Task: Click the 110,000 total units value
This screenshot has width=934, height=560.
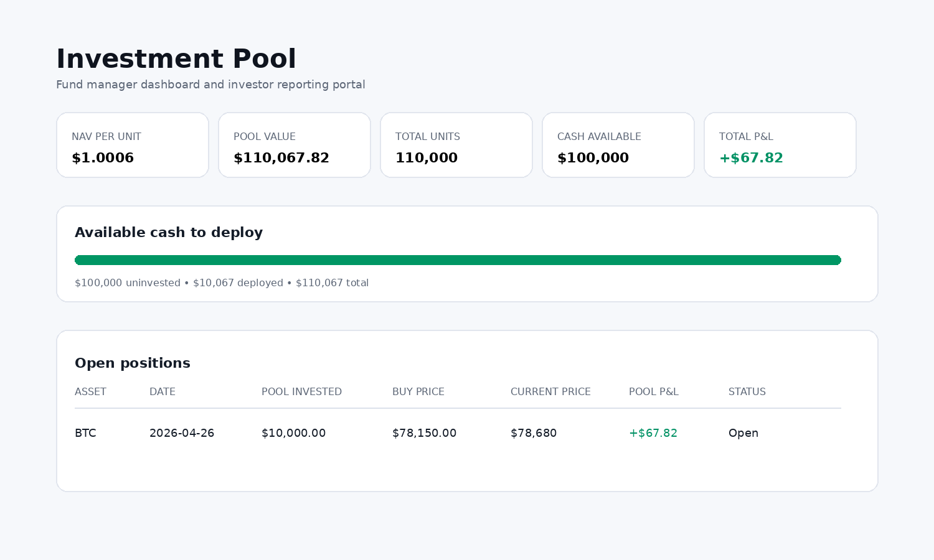Action: click(427, 158)
